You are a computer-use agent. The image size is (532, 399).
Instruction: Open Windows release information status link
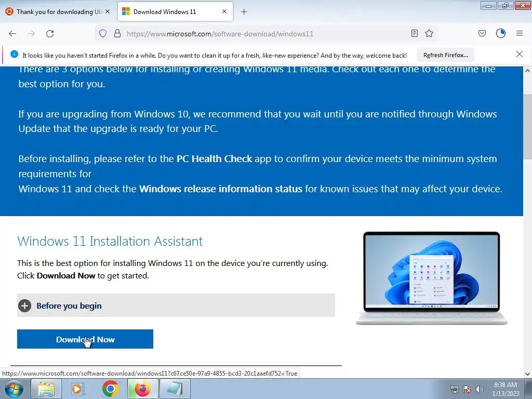pos(220,189)
